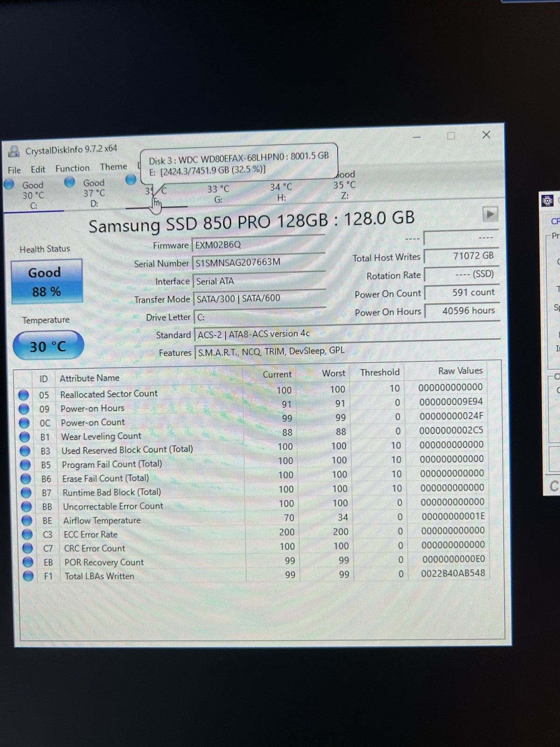Click the status orb for Reallocated Sector Count
The height and width of the screenshot is (747, 560).
click(23, 395)
